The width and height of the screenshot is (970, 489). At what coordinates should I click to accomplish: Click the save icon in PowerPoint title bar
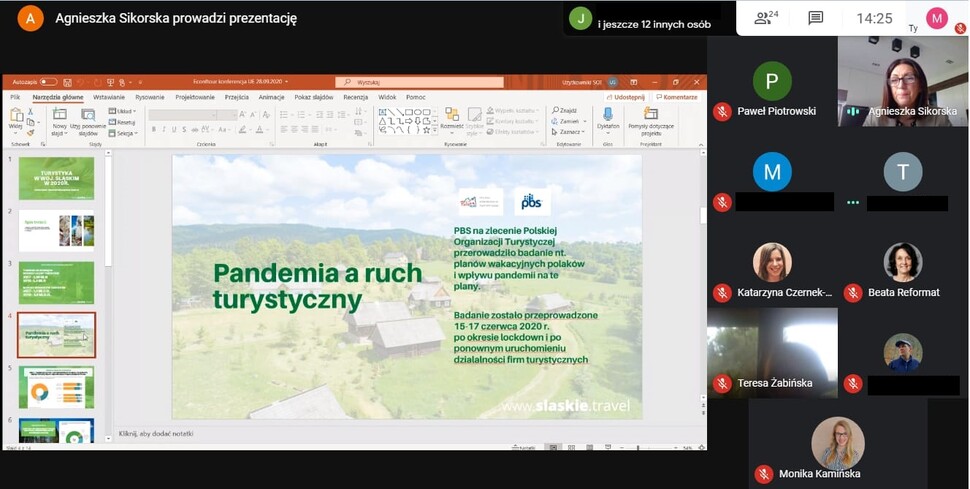click(67, 82)
